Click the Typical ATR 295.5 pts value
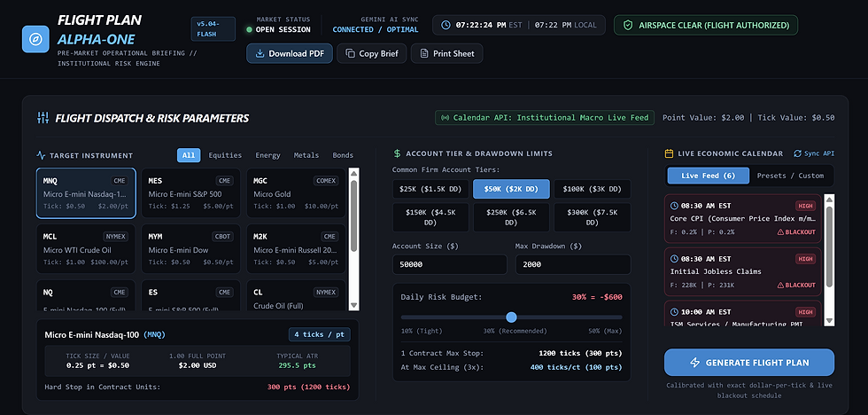 pyautogui.click(x=298, y=365)
